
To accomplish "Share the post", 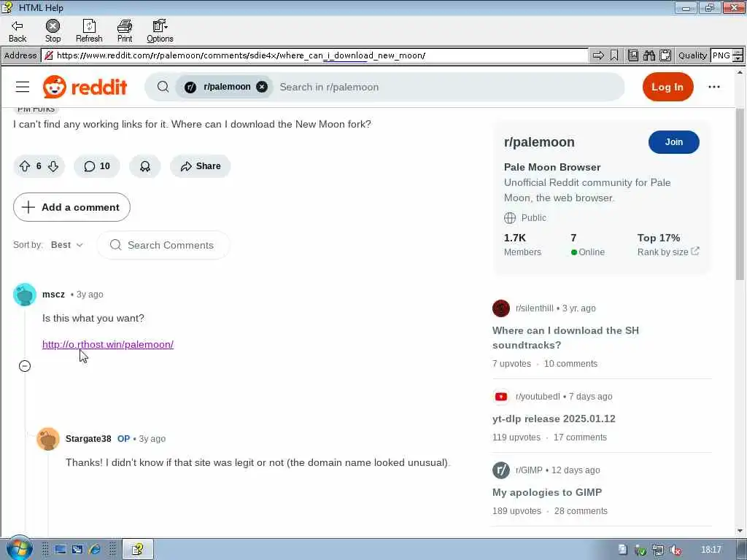I will [200, 166].
